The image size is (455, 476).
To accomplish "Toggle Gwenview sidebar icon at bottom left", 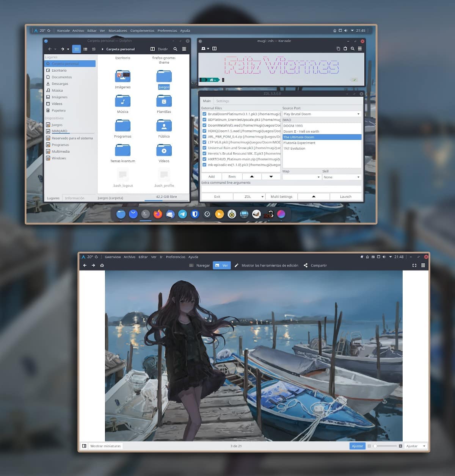I will point(84,446).
